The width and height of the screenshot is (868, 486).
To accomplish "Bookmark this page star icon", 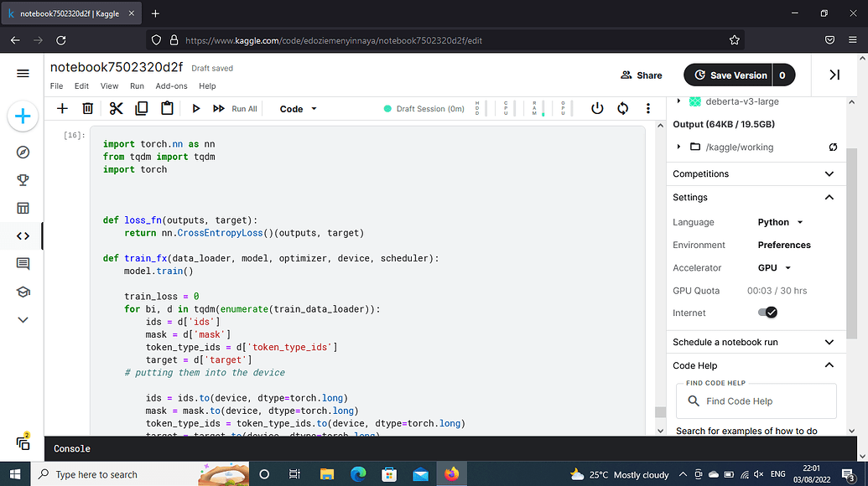I will [x=734, y=40].
